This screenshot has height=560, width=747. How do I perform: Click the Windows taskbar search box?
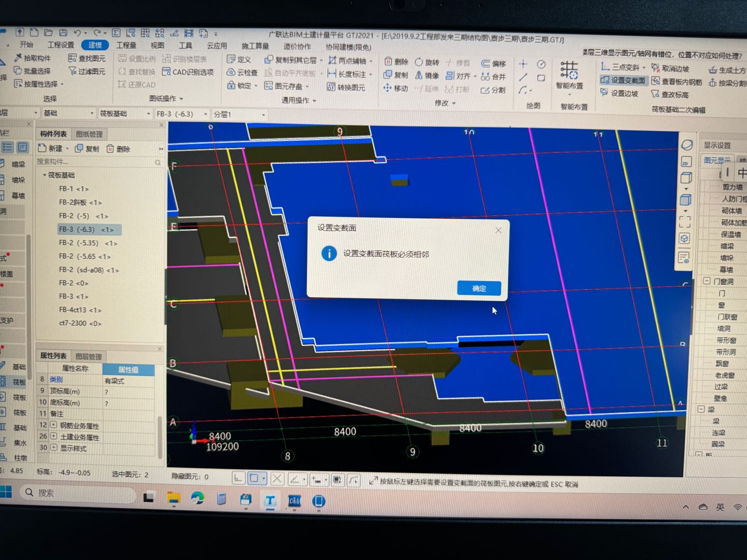[78, 493]
